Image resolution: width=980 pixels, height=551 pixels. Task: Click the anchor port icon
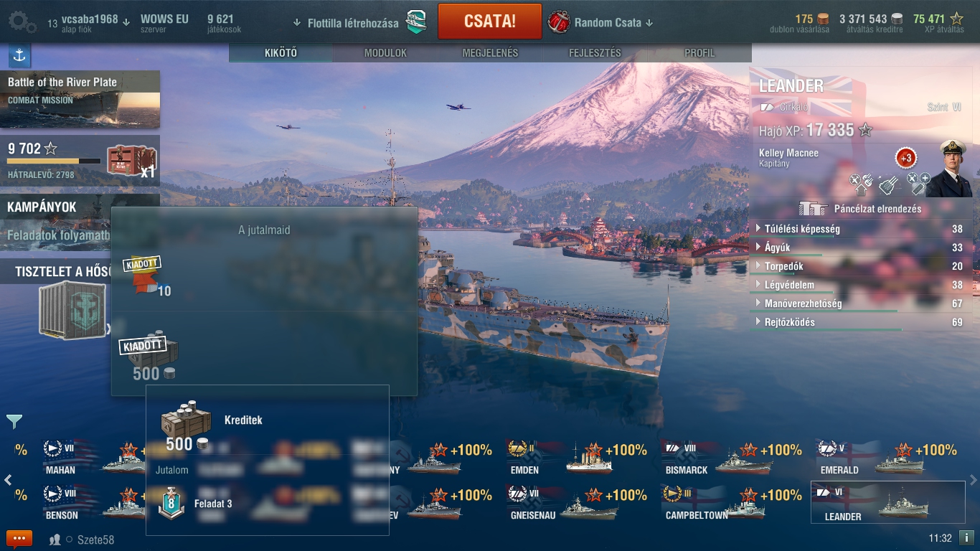19,55
